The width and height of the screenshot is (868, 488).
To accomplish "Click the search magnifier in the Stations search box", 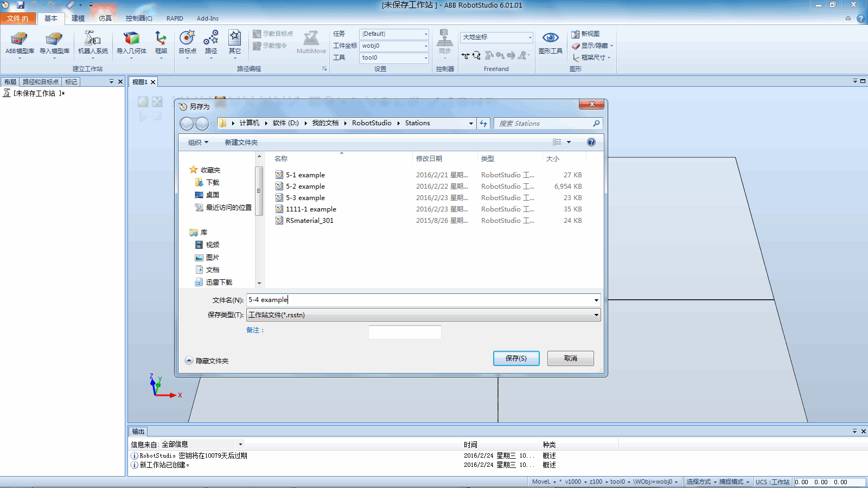I will pyautogui.click(x=596, y=124).
